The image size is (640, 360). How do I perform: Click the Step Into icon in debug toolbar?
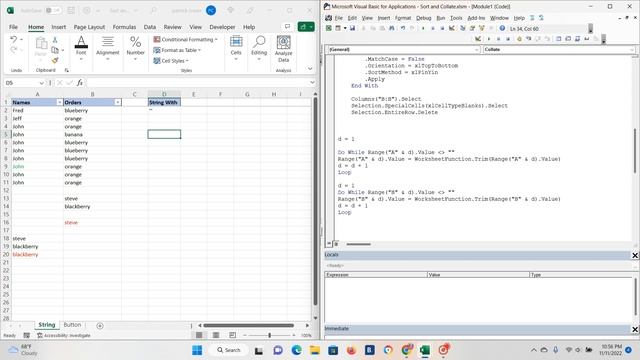[x=528, y=39]
